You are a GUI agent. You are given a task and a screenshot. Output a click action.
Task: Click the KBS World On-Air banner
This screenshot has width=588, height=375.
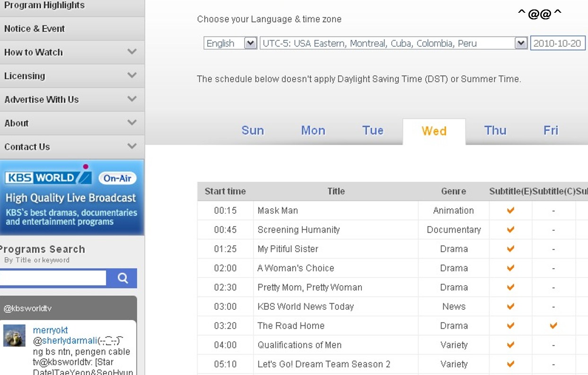[x=72, y=198]
